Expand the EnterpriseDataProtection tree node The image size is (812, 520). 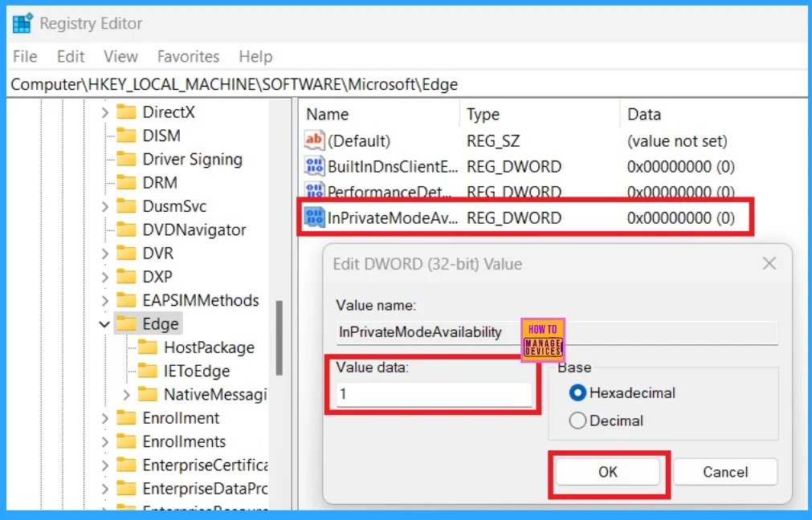pyautogui.click(x=104, y=489)
